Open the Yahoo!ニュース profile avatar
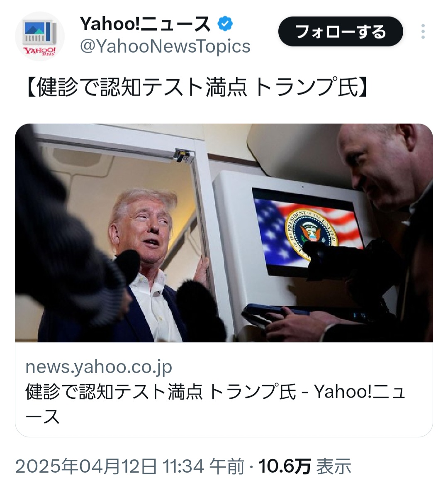 [39, 36]
